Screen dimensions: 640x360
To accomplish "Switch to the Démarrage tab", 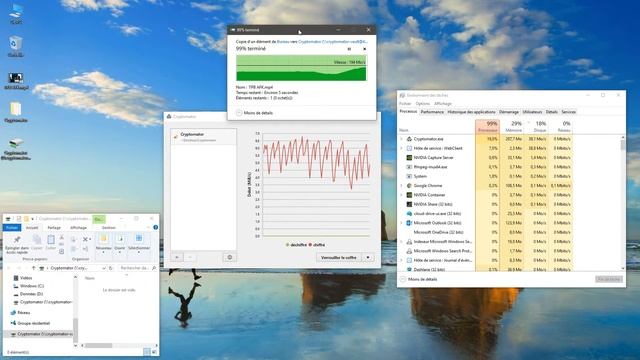I will [509, 112].
